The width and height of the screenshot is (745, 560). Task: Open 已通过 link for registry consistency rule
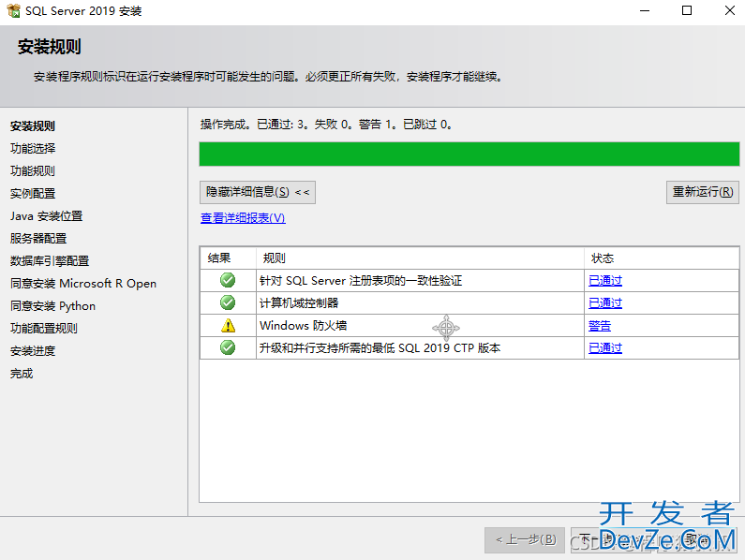(x=604, y=281)
